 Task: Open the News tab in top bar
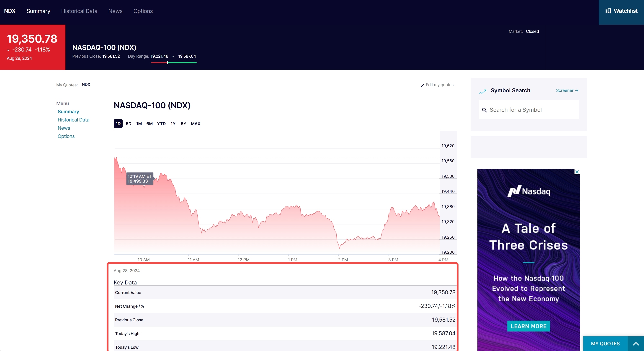pyautogui.click(x=116, y=11)
